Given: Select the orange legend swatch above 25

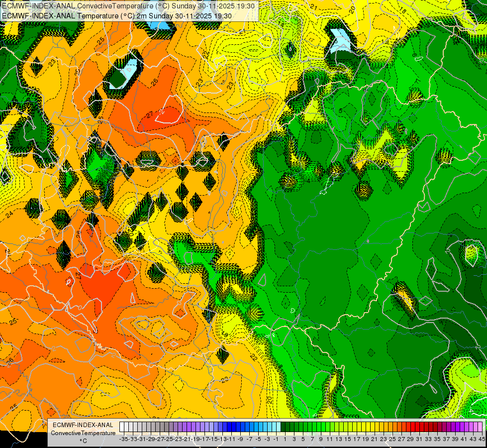Looking at the screenshot, I should tap(390, 427).
